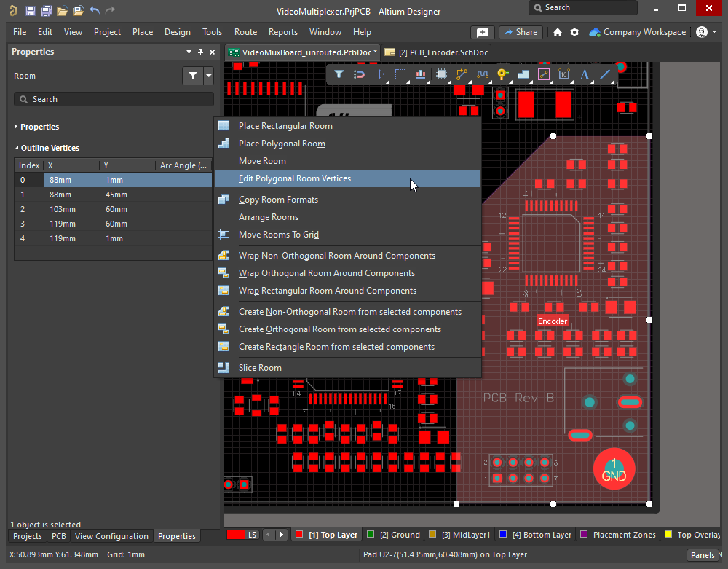This screenshot has height=569, width=728.
Task: Pin the Properties panel
Action: point(201,52)
